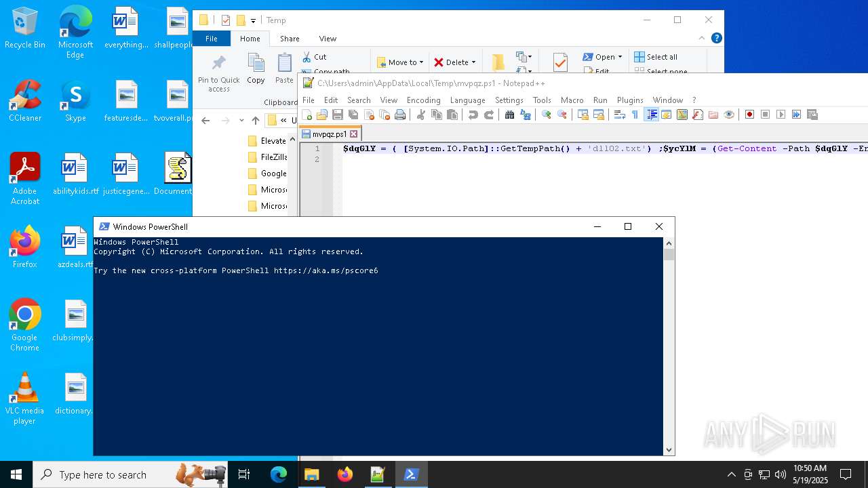This screenshot has width=868, height=488.
Task: Click the Replace icon in Notepad++ toolbar
Action: tap(525, 115)
